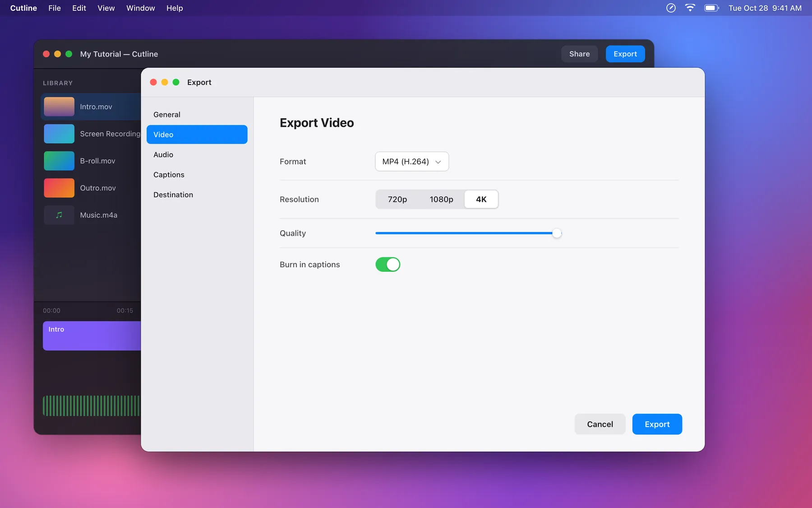The image size is (812, 508).
Task: Turn off Burn in captions switch
Action: (388, 265)
